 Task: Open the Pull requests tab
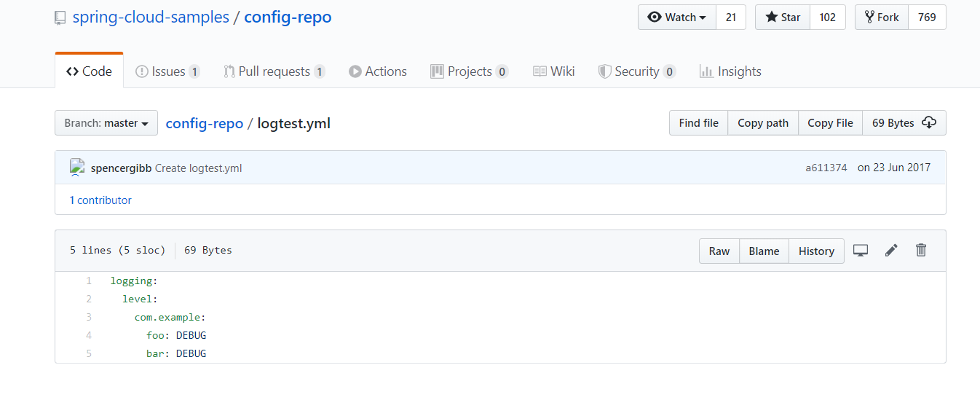pyautogui.click(x=274, y=71)
